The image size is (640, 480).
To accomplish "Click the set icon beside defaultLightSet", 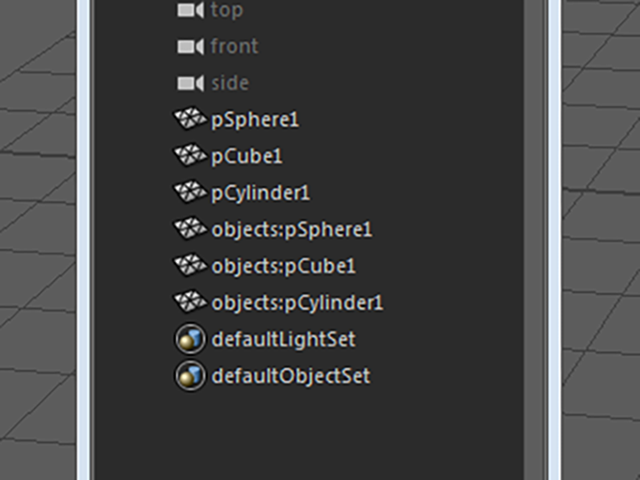I will coord(190,340).
